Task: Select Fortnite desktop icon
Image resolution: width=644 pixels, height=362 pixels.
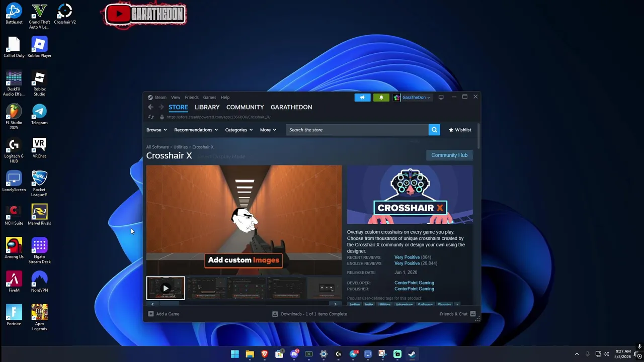Action: point(14,316)
